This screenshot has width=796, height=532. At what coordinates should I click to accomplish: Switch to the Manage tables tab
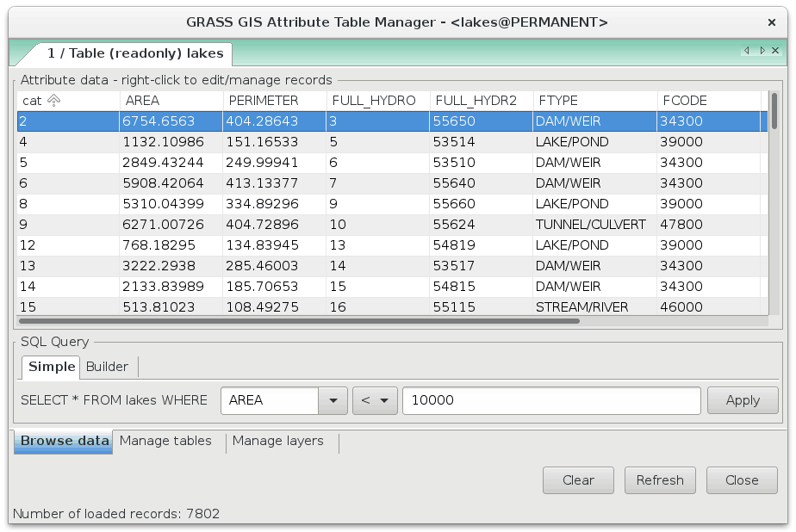pyautogui.click(x=165, y=441)
